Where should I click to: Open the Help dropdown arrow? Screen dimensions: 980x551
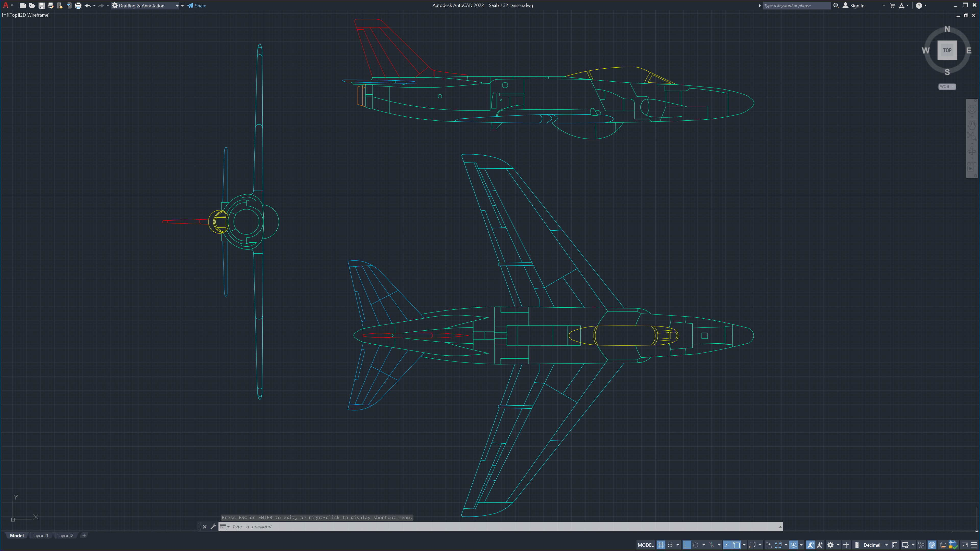pos(926,6)
